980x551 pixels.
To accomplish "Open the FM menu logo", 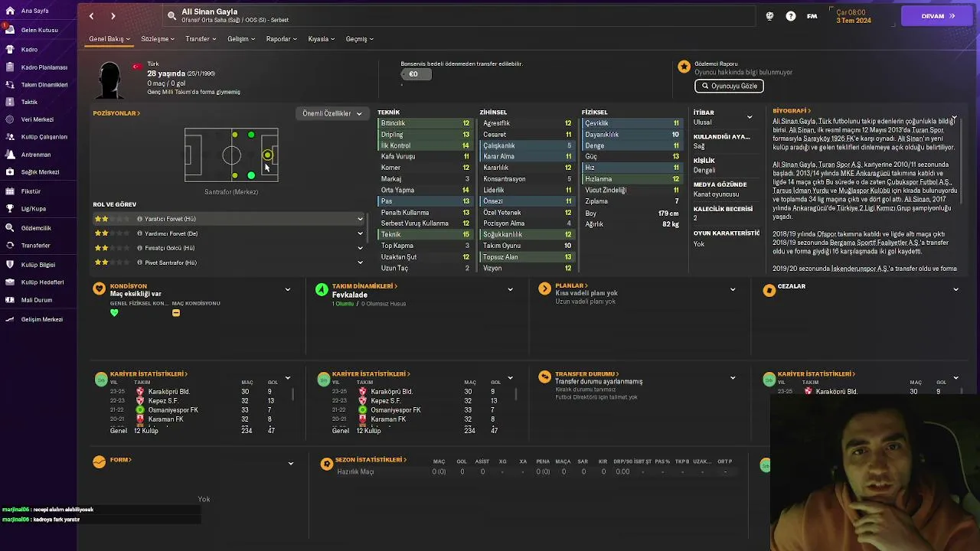I will click(x=812, y=16).
